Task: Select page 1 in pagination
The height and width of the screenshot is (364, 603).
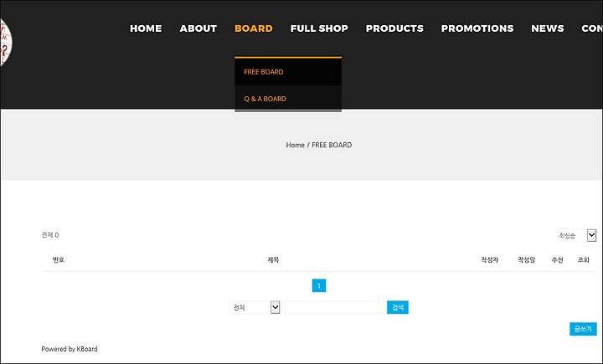Action: coord(319,285)
